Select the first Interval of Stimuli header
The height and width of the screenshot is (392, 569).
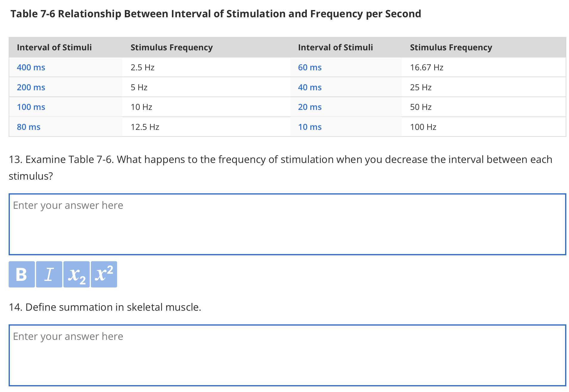click(54, 47)
